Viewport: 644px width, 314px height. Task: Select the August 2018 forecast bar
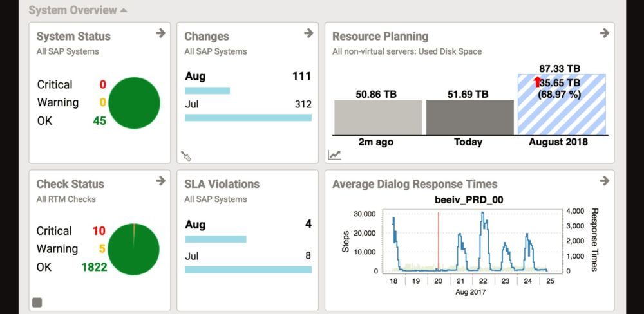point(562,104)
